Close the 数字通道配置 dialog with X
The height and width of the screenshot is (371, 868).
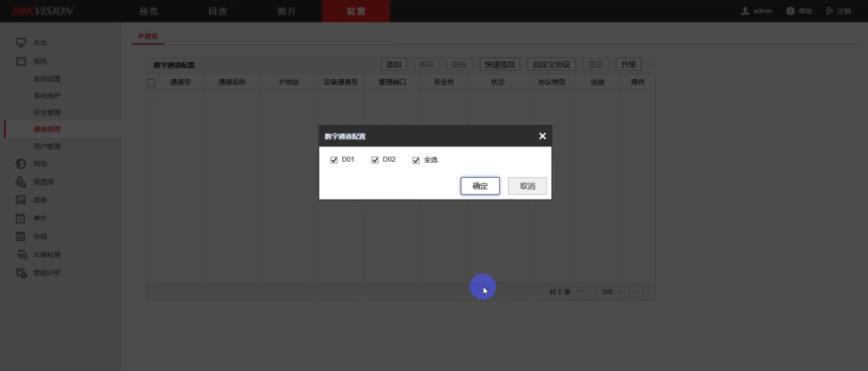point(542,136)
